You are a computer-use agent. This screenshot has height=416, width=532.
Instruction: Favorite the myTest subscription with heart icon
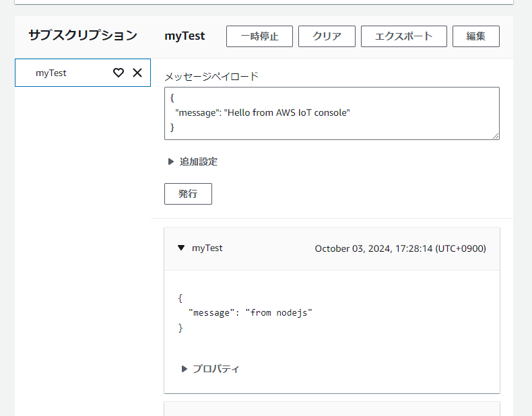[119, 73]
